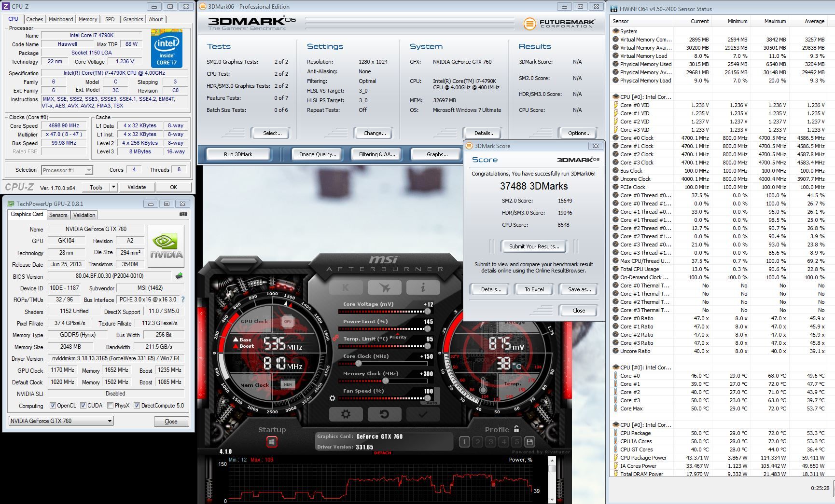835x504 pixels.
Task: Toggle Afterburner Startup Windows icon
Action: pos(272,442)
